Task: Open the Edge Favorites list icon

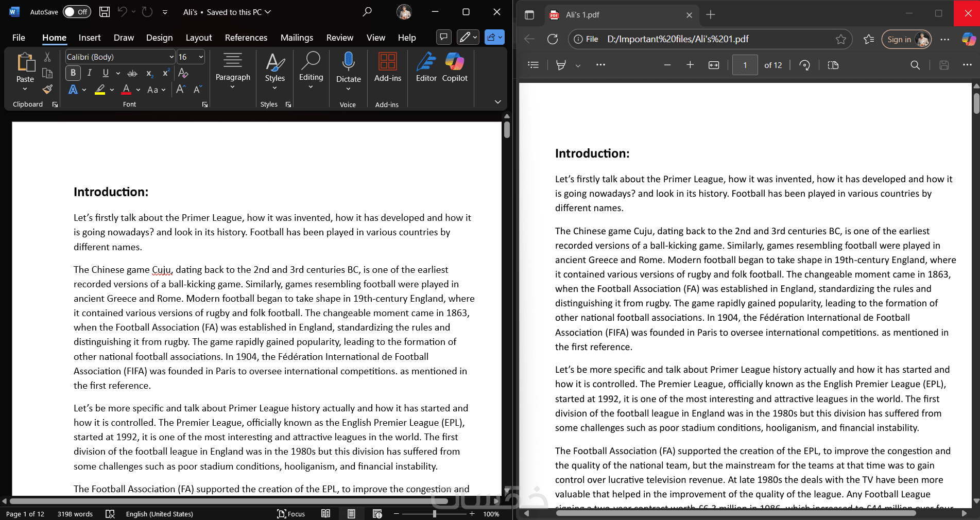Action: click(x=869, y=39)
